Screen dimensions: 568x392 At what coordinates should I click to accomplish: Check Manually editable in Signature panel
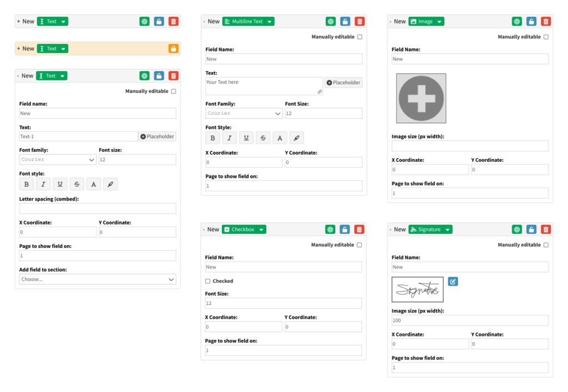pos(546,245)
